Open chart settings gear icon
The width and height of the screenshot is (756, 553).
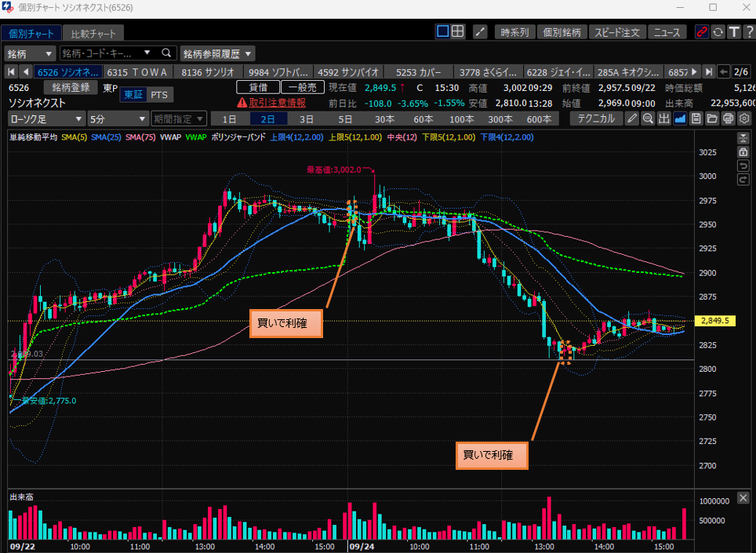pos(743,119)
